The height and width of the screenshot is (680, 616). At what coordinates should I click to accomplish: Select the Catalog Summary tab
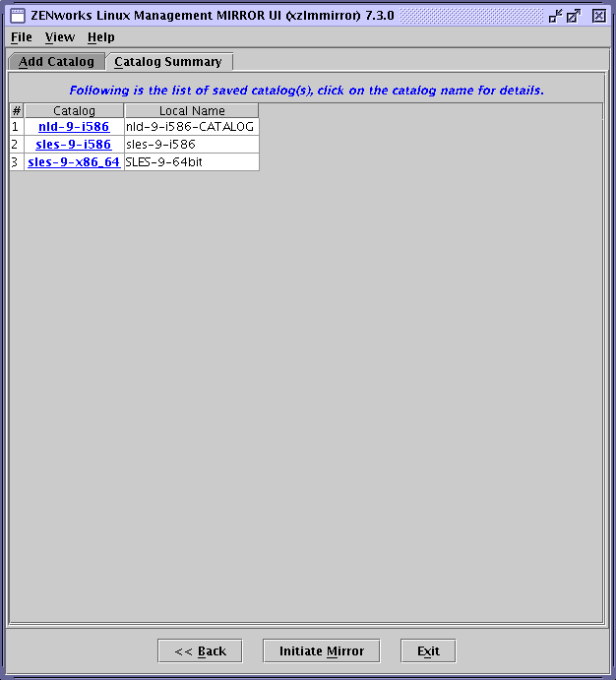pos(168,62)
